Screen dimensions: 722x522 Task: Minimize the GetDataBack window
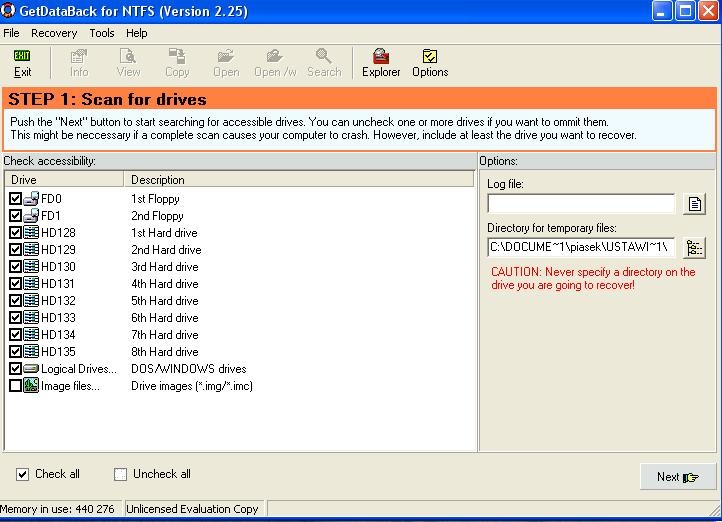[x=662, y=11]
